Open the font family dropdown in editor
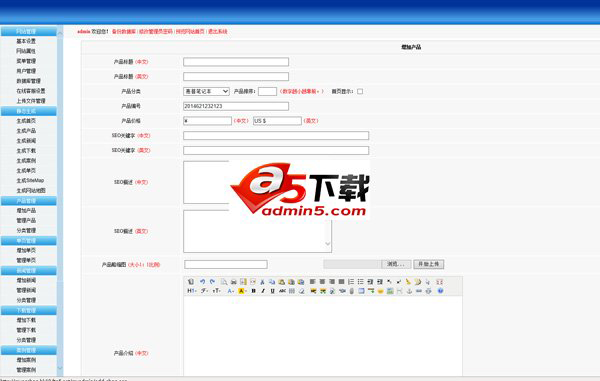The image size is (600, 381). tap(204, 291)
